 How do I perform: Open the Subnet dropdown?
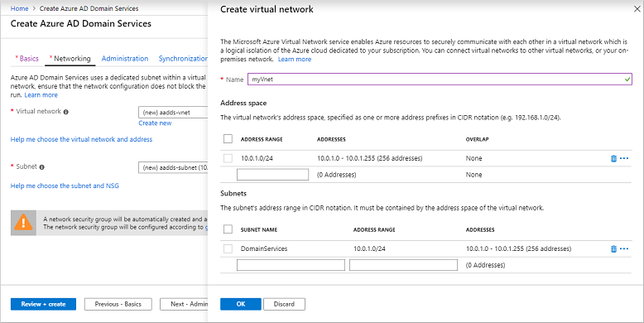(x=173, y=167)
